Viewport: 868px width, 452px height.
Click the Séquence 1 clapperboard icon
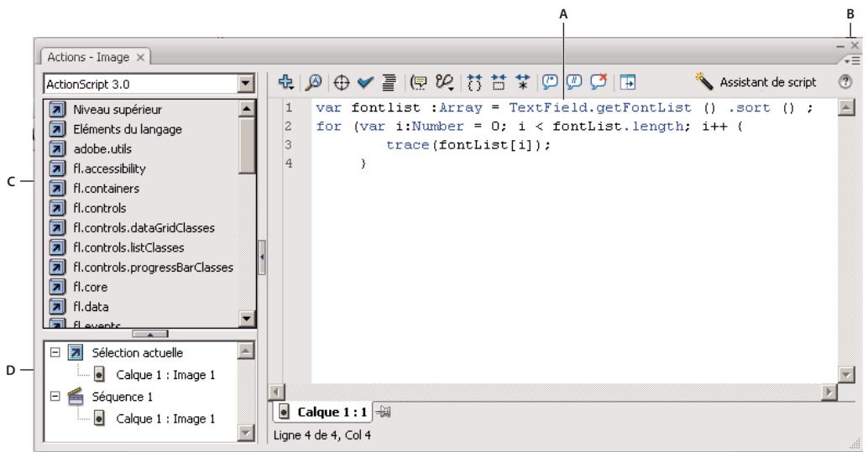coord(76,397)
